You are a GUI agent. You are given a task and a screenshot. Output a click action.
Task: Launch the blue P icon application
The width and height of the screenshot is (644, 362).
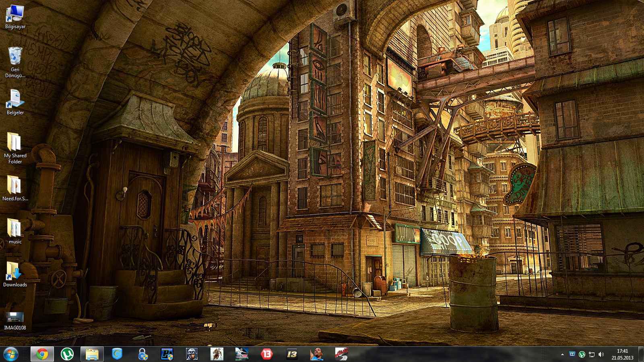point(167,354)
